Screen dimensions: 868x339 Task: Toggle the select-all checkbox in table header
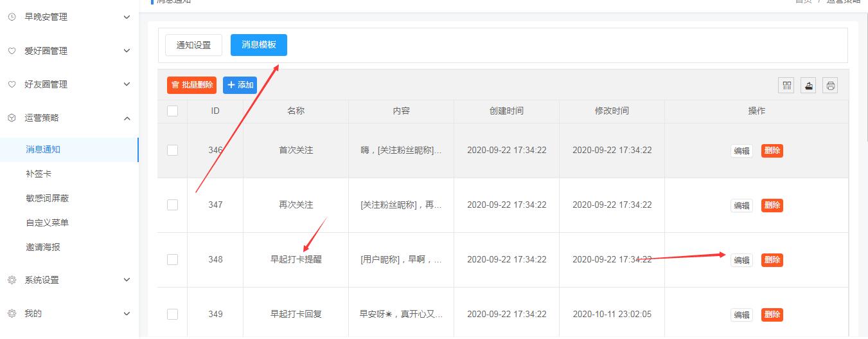tap(172, 111)
